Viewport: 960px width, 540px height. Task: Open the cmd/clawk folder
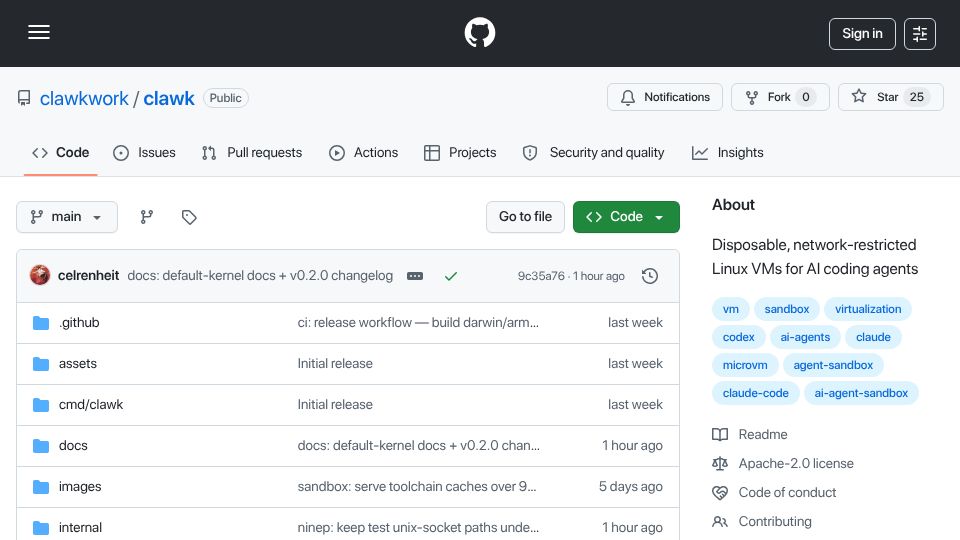(x=91, y=405)
